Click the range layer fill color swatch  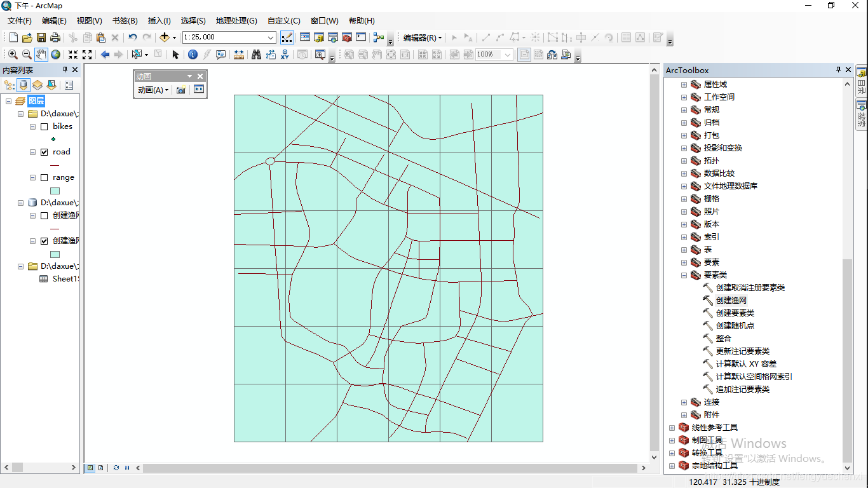[x=55, y=191]
